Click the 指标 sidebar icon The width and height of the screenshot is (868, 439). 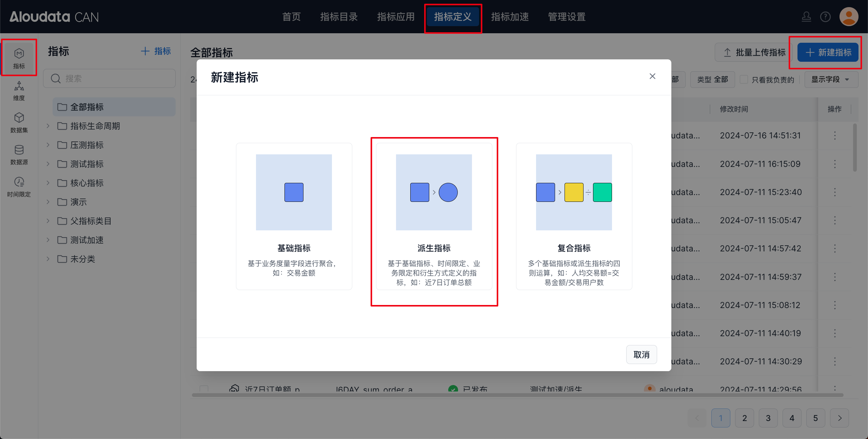pyautogui.click(x=19, y=58)
